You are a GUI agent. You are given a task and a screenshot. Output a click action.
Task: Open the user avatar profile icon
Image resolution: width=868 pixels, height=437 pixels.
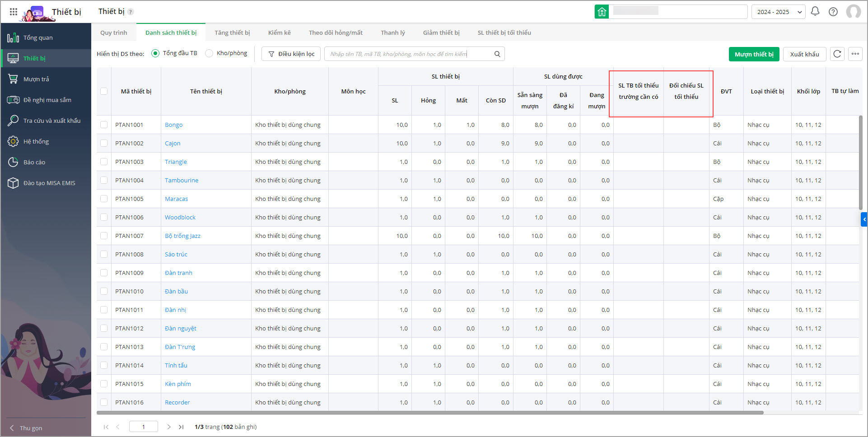click(853, 12)
